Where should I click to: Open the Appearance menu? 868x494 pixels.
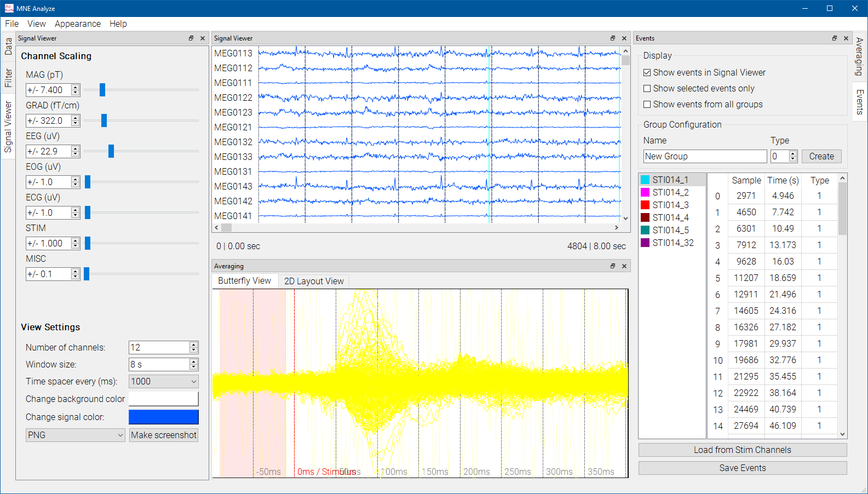[77, 24]
